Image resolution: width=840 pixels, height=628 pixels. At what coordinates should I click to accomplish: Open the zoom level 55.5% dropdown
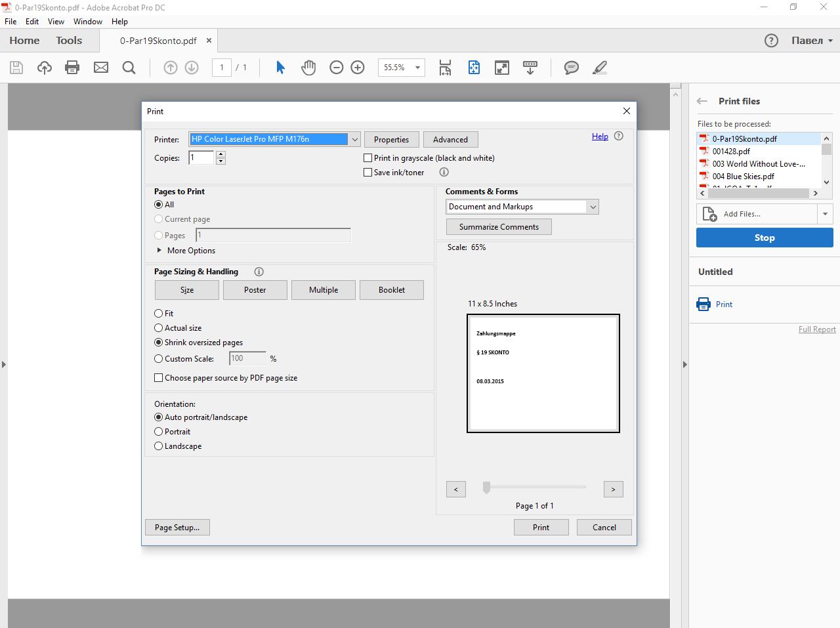(417, 68)
